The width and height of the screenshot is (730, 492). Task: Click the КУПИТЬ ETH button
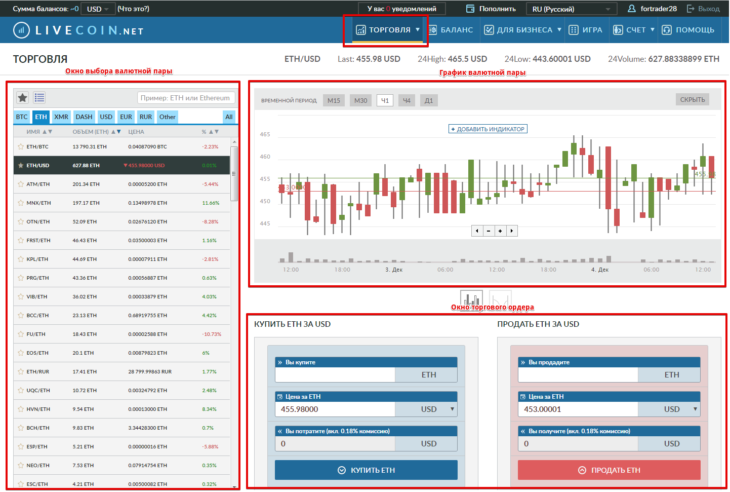[366, 470]
